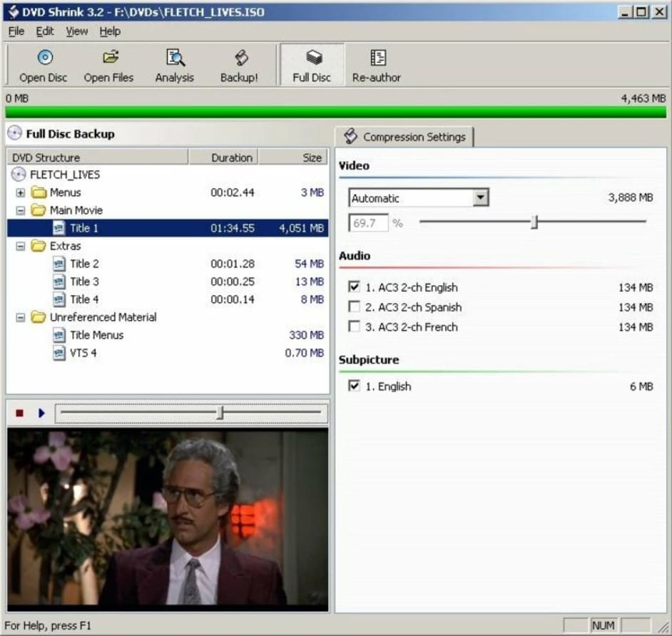Image resolution: width=672 pixels, height=636 pixels.
Task: Open the View menu
Action: [77, 31]
